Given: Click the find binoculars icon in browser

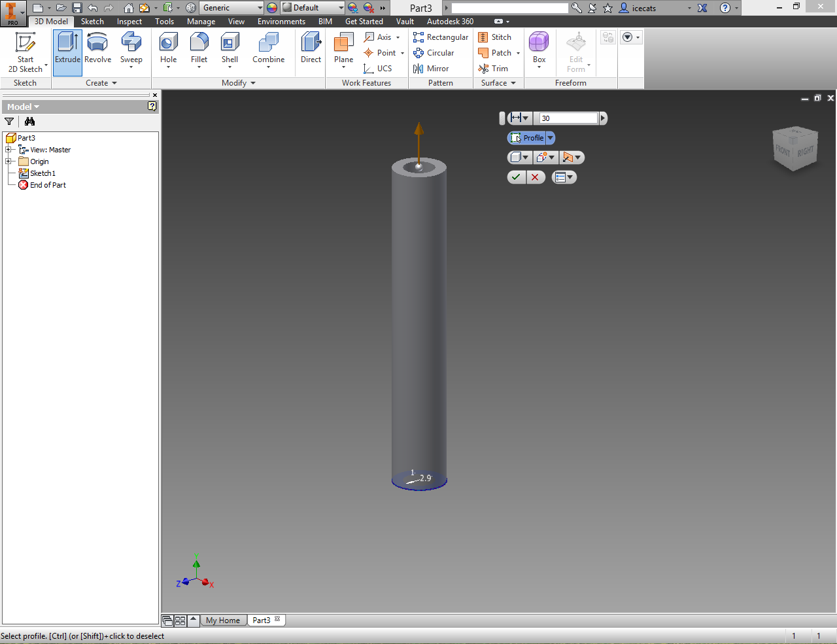Looking at the screenshot, I should point(29,122).
